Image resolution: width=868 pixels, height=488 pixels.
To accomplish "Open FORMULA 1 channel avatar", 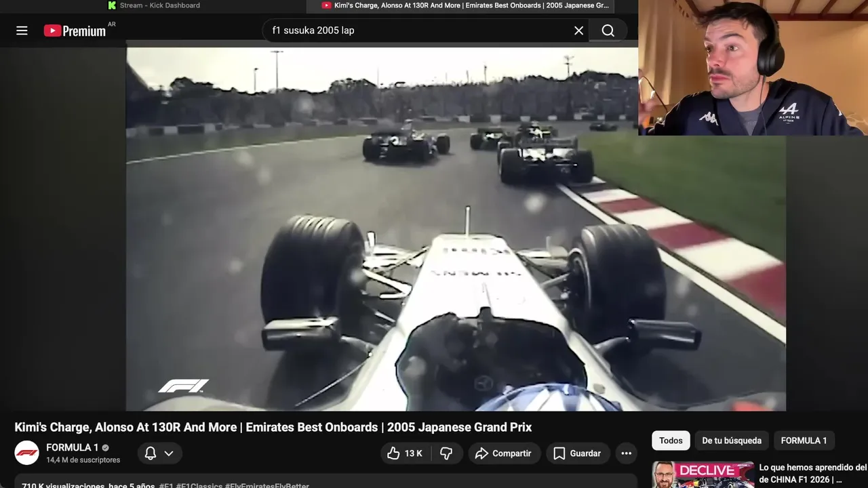I will coord(27,453).
